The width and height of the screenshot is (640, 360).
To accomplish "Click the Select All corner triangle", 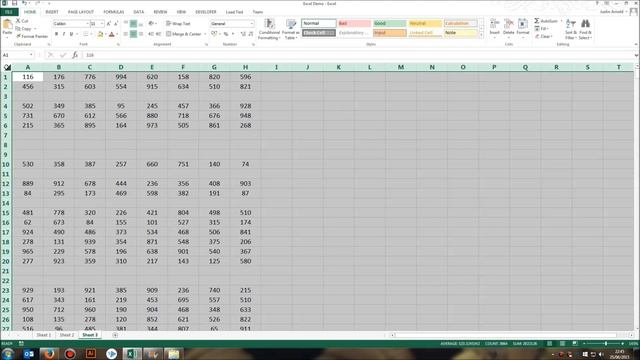I will tap(7, 67).
